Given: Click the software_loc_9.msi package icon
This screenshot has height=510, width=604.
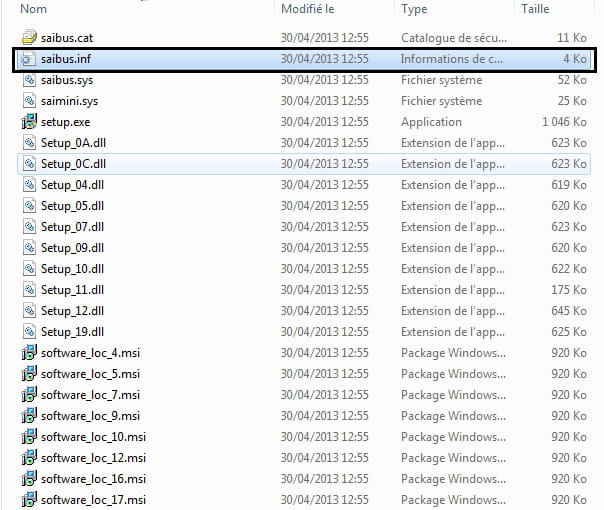Looking at the screenshot, I should pyautogui.click(x=29, y=416).
